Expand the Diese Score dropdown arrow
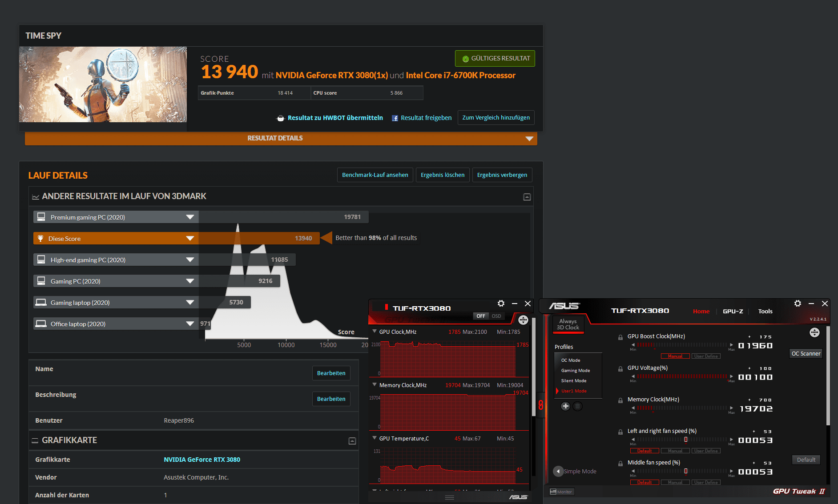Screen dimensions: 838x504 pyautogui.click(x=190, y=238)
